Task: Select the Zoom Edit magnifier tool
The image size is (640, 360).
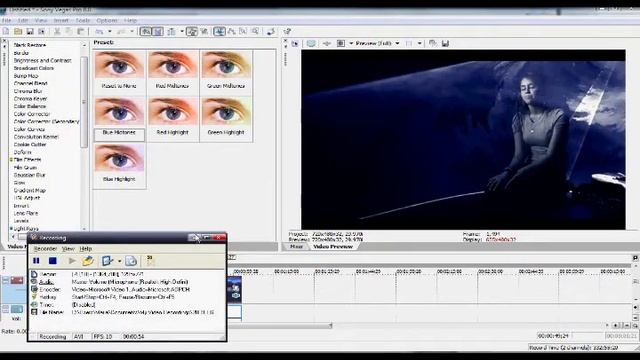Action: point(255,31)
